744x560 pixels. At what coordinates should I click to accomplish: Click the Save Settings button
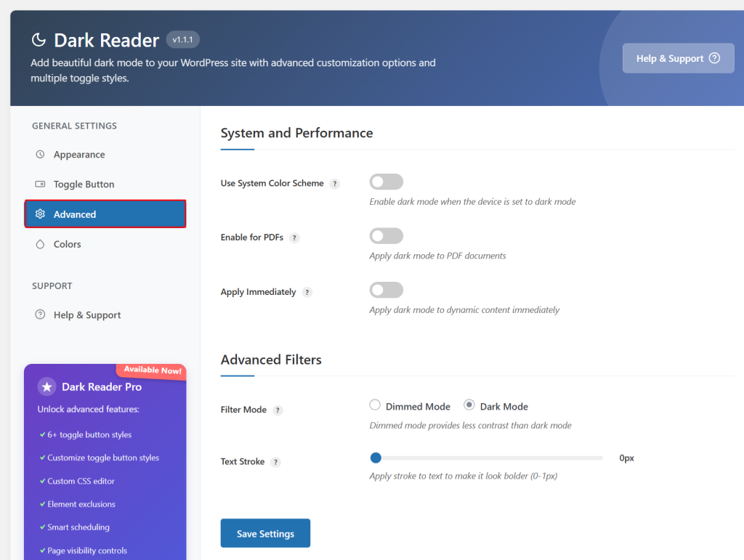(265, 533)
